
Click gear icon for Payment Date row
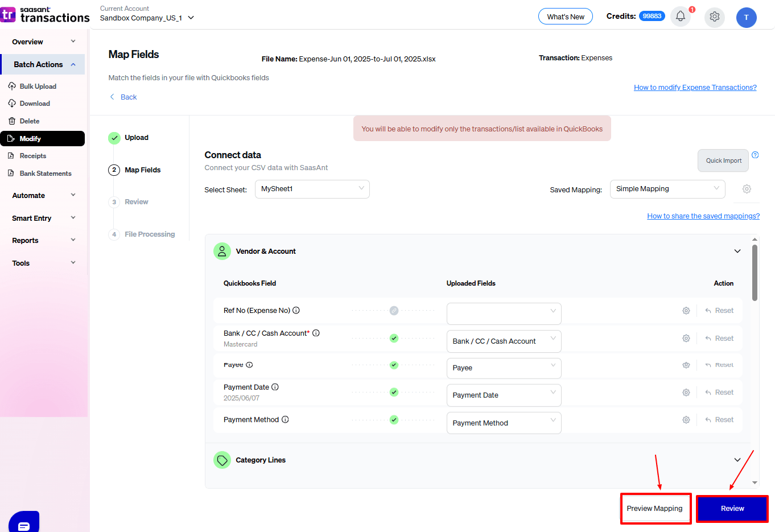(686, 393)
